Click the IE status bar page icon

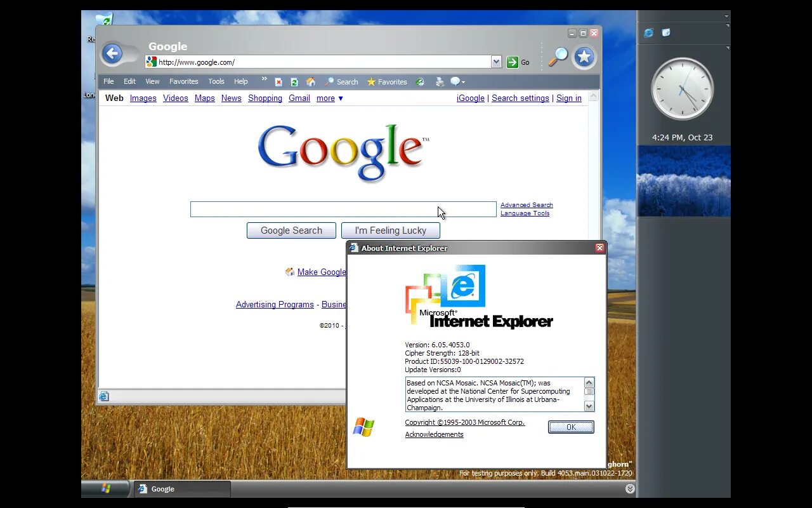[x=104, y=397]
